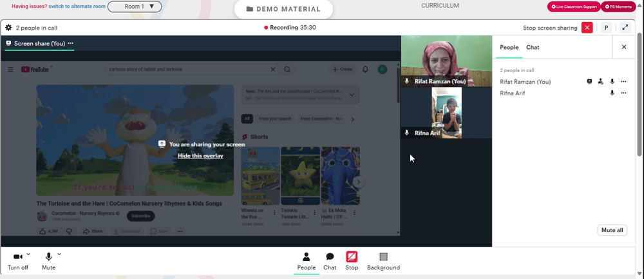The image size is (644, 279).
Task: Open call settings gear icon
Action: coord(8,28)
